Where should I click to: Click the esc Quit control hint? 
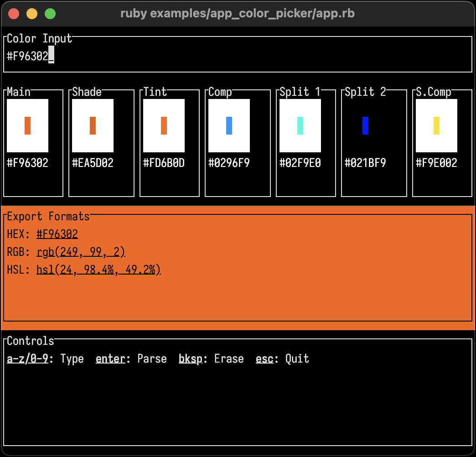282,358
